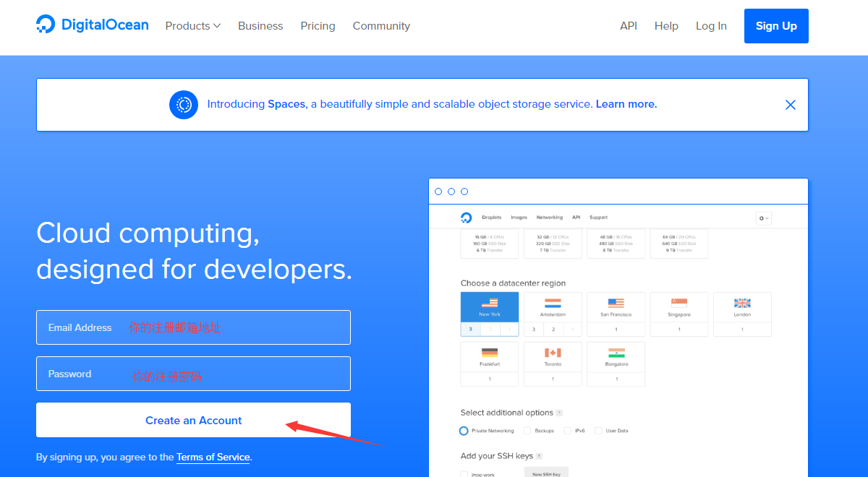Open the API link in the top header

pyautogui.click(x=629, y=26)
